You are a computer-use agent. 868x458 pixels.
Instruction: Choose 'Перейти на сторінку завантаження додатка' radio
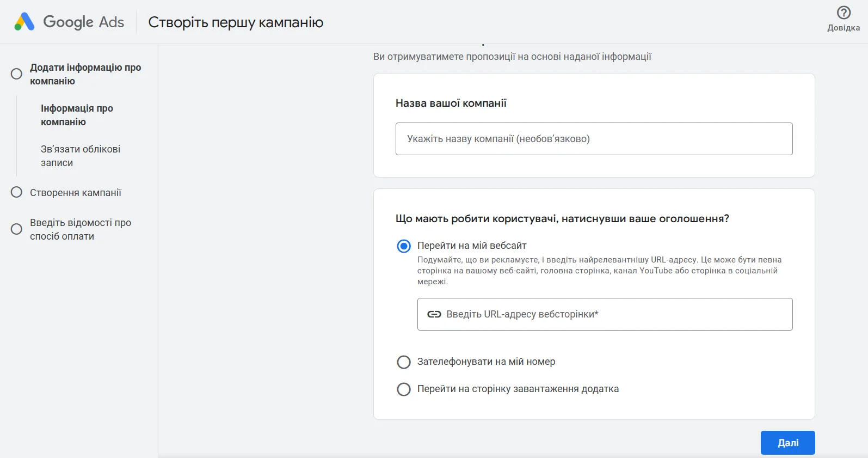pos(404,389)
